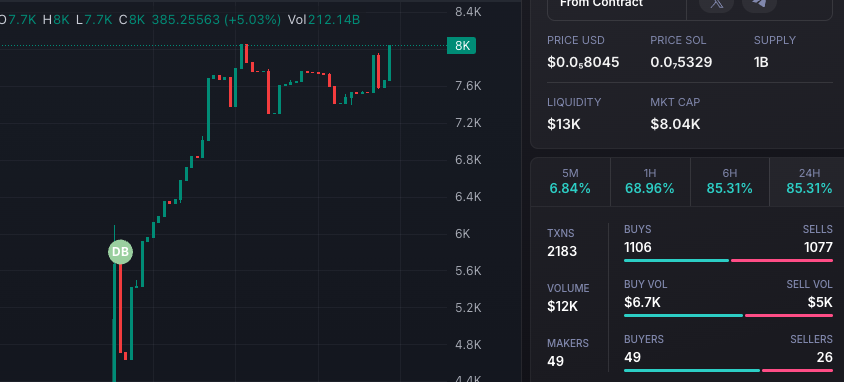Click the SELL VOL value $5K

click(x=820, y=302)
